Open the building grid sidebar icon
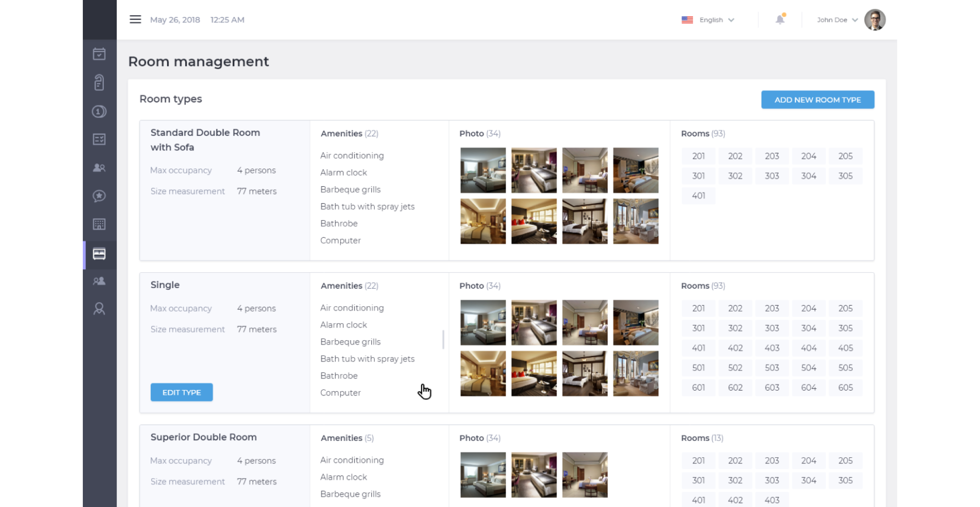Screen dimensions: 980x507 [x=99, y=224]
